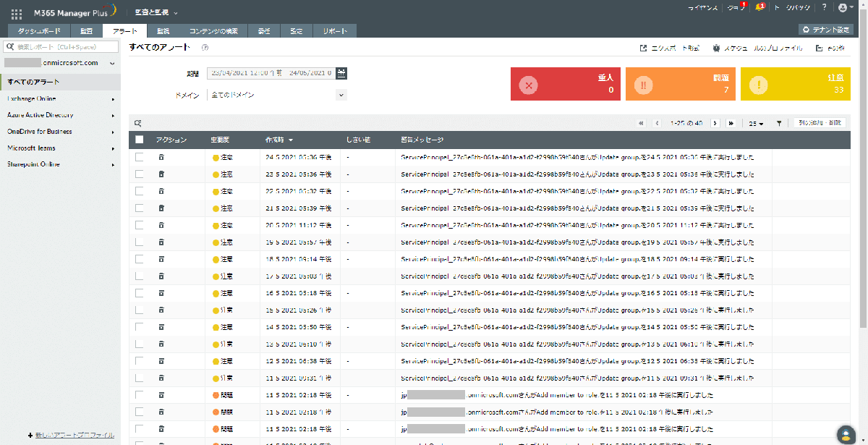Open the app launcher grid icon
868x445 pixels.
coord(17,13)
